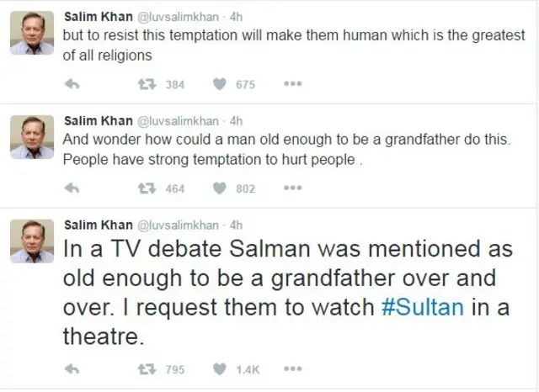Open the profile photo on the first tweet

[32, 34]
